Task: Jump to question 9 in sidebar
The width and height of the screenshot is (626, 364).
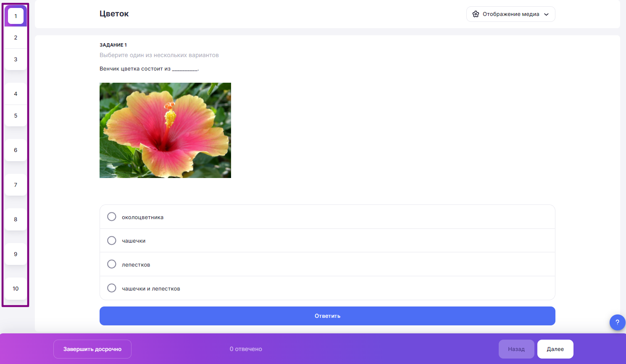Action: coord(16,254)
